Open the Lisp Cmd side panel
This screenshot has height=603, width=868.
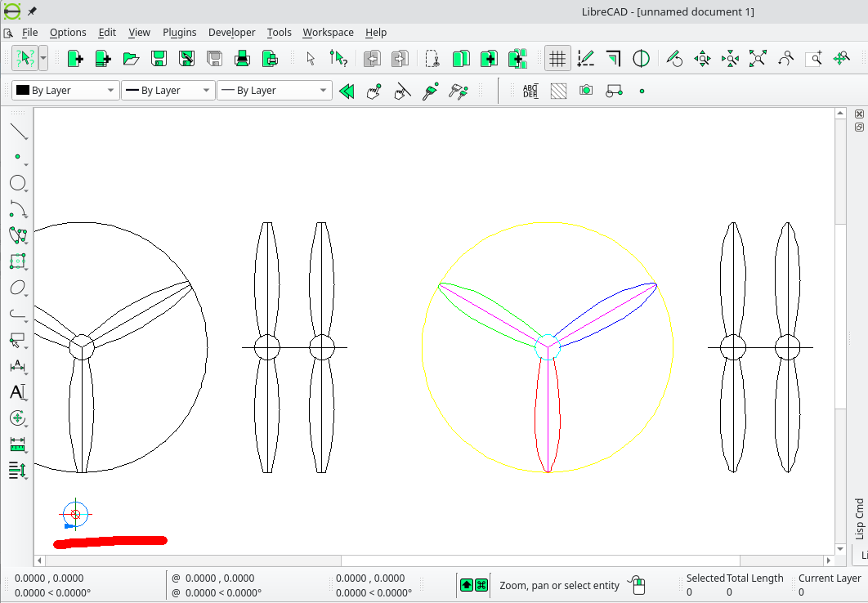(859, 518)
